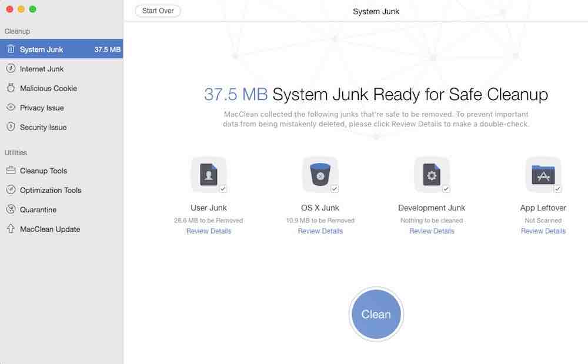Click the Malicious Cookie icon
The image size is (588, 364).
click(11, 88)
